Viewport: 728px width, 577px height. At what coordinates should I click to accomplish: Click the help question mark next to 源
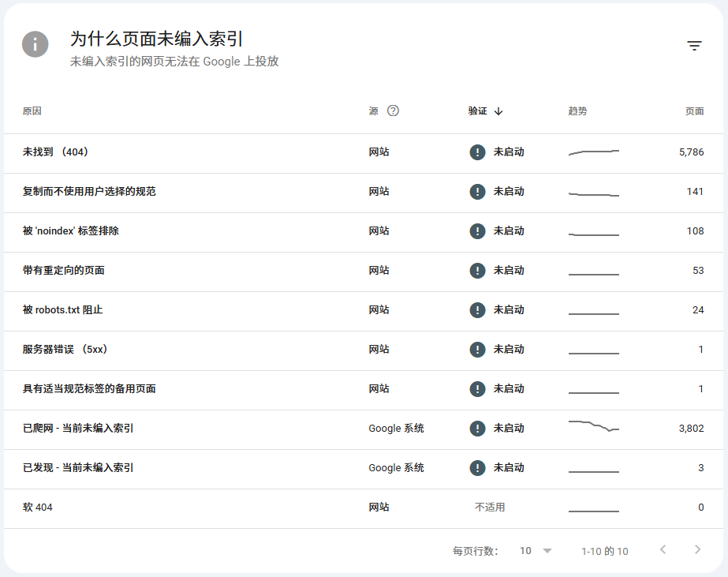point(393,111)
